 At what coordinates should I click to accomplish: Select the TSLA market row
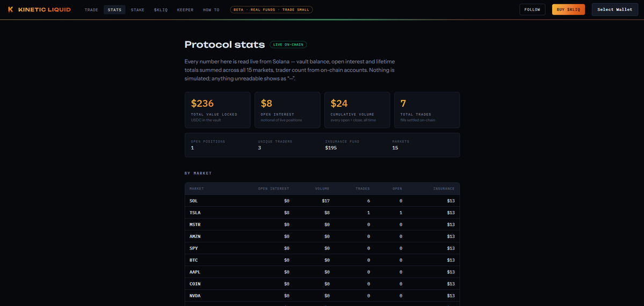click(x=322, y=213)
